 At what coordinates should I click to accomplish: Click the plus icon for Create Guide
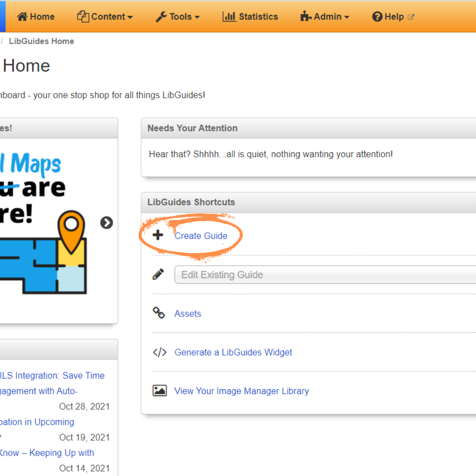pyautogui.click(x=158, y=235)
